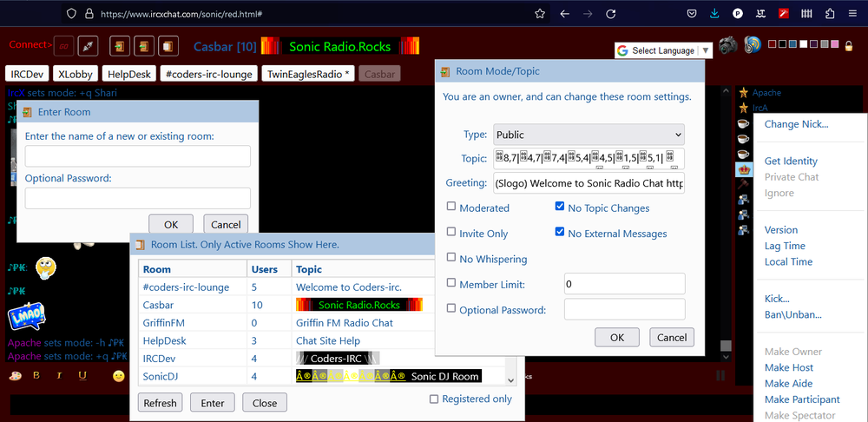Switch to the HelpDesk room tab

(129, 74)
